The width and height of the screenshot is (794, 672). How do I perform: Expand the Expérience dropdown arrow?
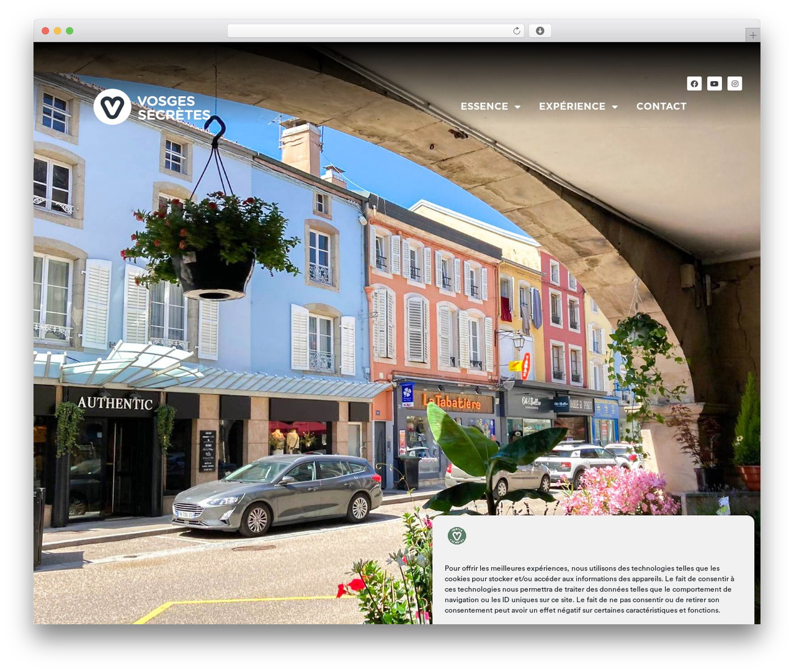pos(615,107)
